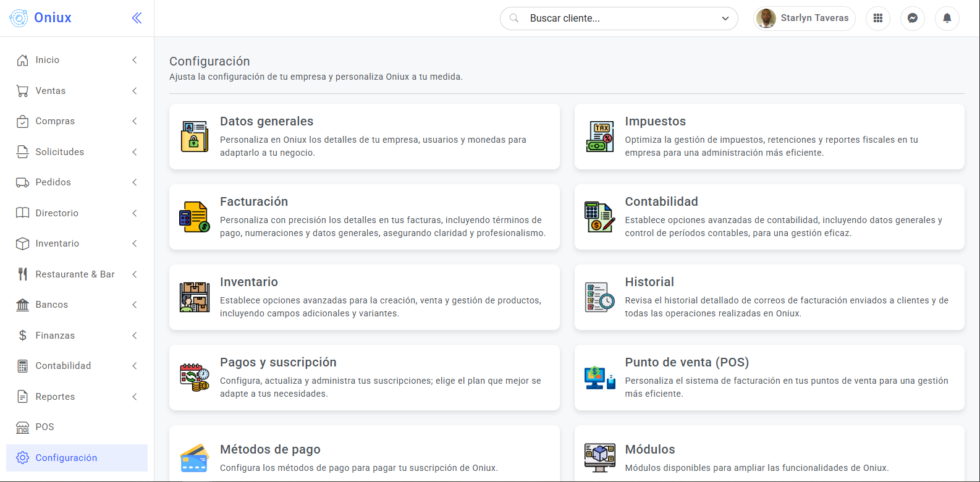Expand the Directorio menu chevron
This screenshot has height=482, width=980.
click(x=135, y=213)
